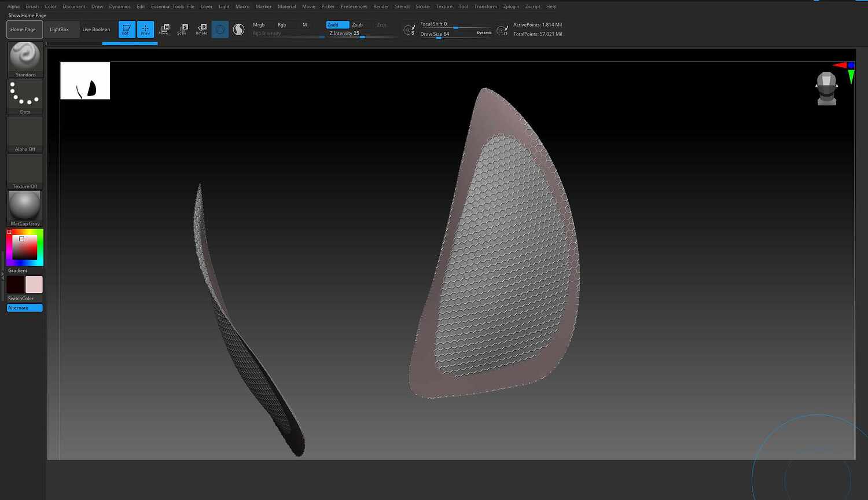The image size is (868, 500).
Task: Open the Render menu
Action: (x=381, y=6)
